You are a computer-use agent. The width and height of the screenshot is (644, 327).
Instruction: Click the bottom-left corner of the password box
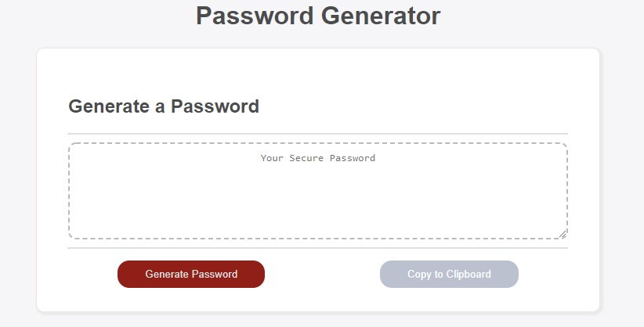[71, 237]
